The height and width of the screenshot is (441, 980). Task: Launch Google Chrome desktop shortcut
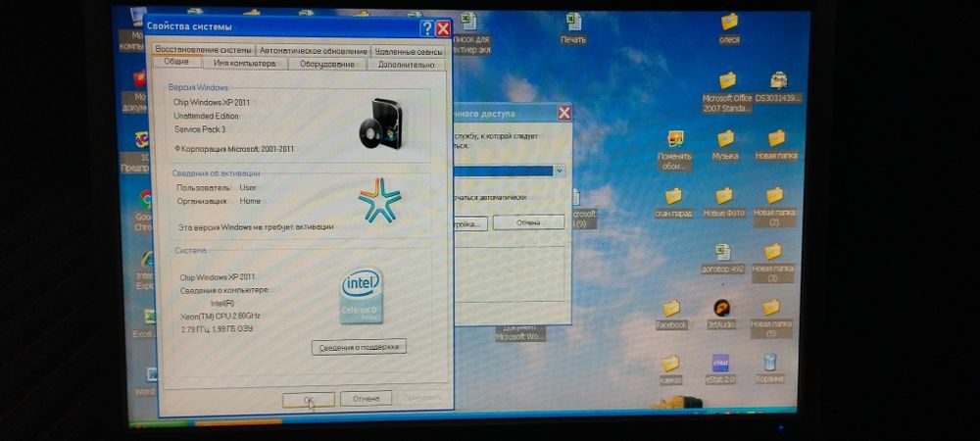(145, 200)
